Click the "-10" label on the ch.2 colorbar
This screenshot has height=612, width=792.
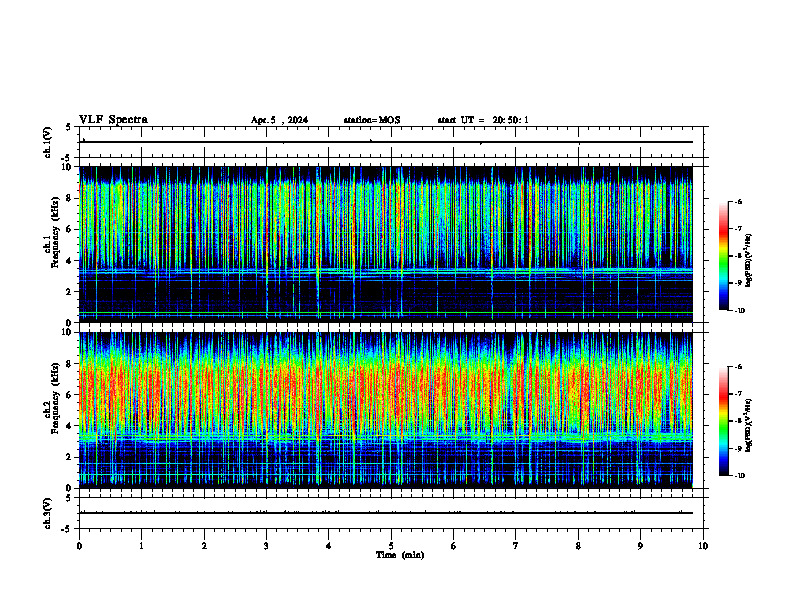[739, 476]
